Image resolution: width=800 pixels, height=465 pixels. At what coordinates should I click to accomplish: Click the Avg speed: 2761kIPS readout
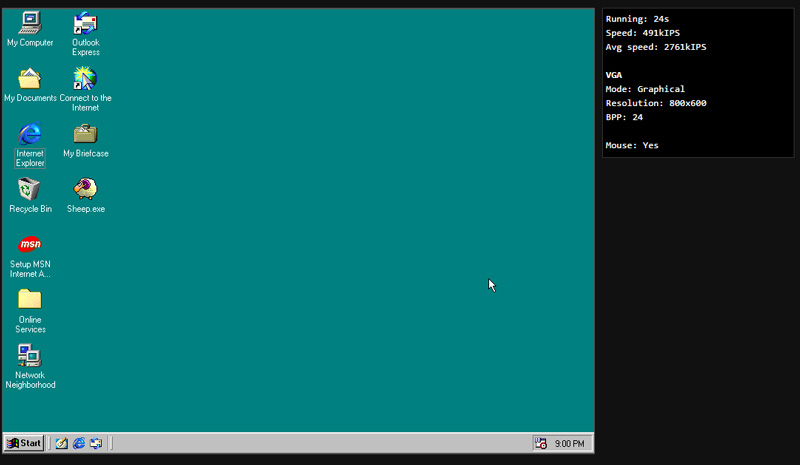(x=656, y=47)
